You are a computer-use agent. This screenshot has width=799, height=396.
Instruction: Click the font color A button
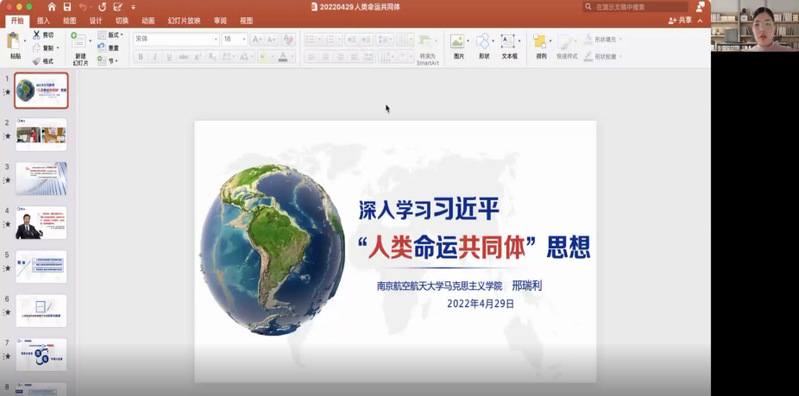pyautogui.click(x=283, y=57)
